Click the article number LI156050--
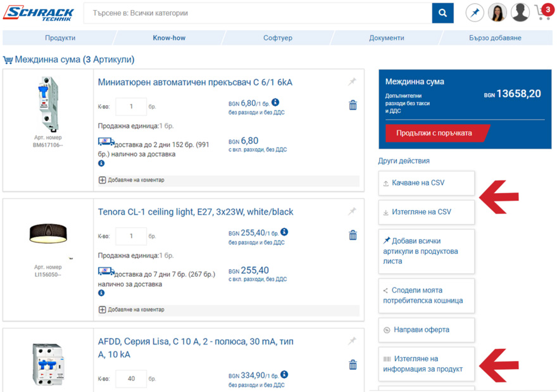The height and width of the screenshot is (392, 557). click(48, 275)
